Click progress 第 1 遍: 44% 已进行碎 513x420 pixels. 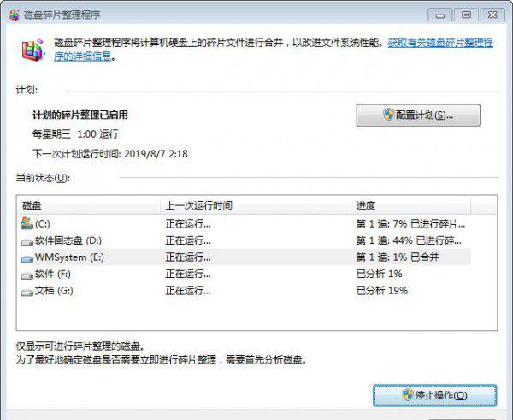click(x=409, y=240)
